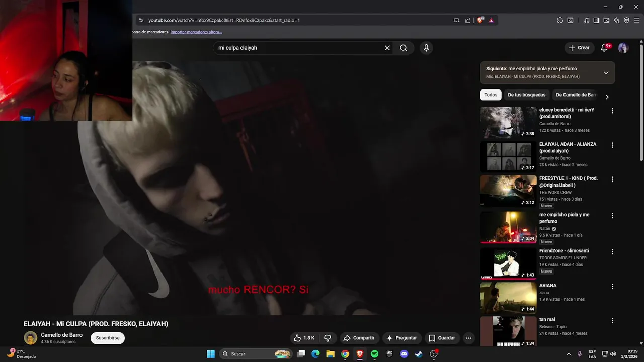Click the 'me empilcho piola y me perfumo' title
This screenshot has width=644, height=362.
[564, 218]
